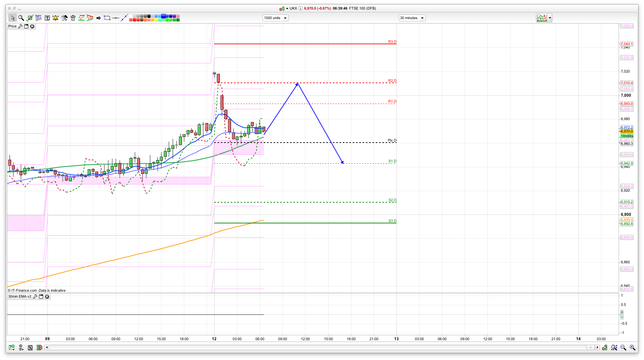Click the text annotation tool
This screenshot has width=644, height=360.
(x=47, y=18)
